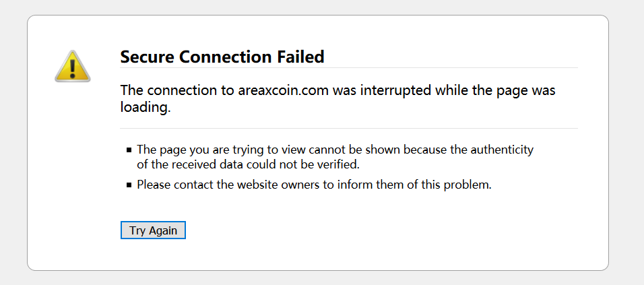The height and width of the screenshot is (285, 644).
Task: Click the 'of the received data' line
Action: click(248, 164)
